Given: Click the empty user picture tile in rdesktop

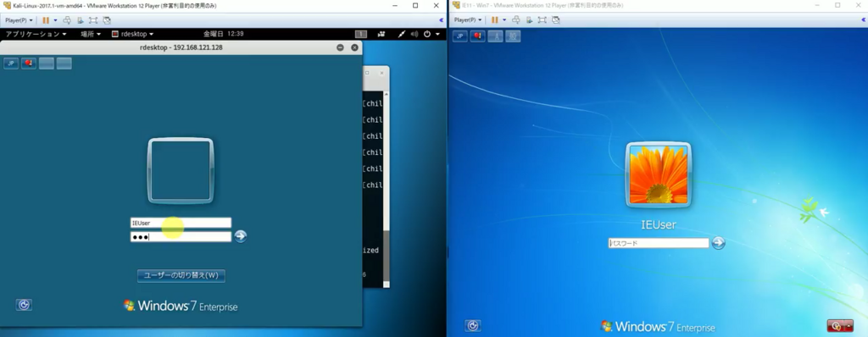Looking at the screenshot, I should point(181,170).
